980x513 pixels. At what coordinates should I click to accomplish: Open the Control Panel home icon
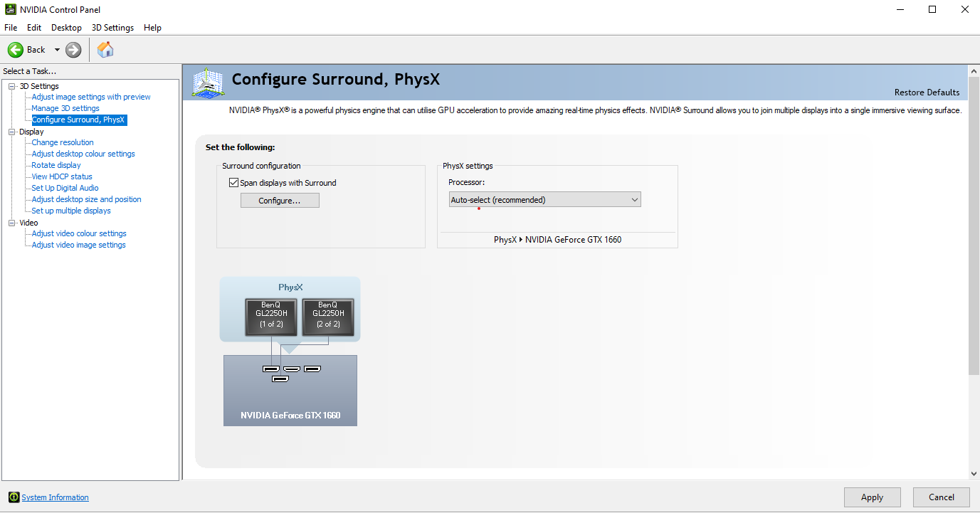[x=105, y=49]
